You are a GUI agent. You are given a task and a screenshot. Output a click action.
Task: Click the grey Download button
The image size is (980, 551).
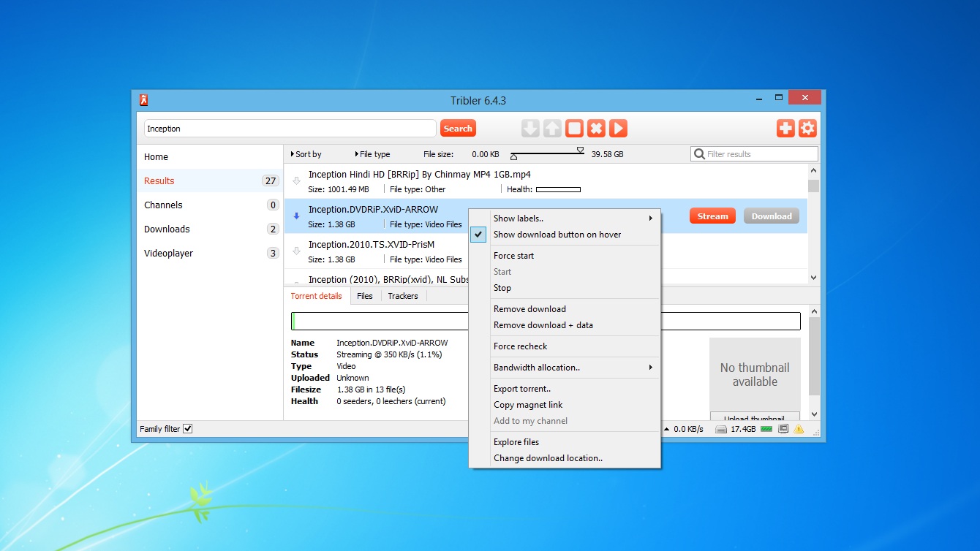772,216
